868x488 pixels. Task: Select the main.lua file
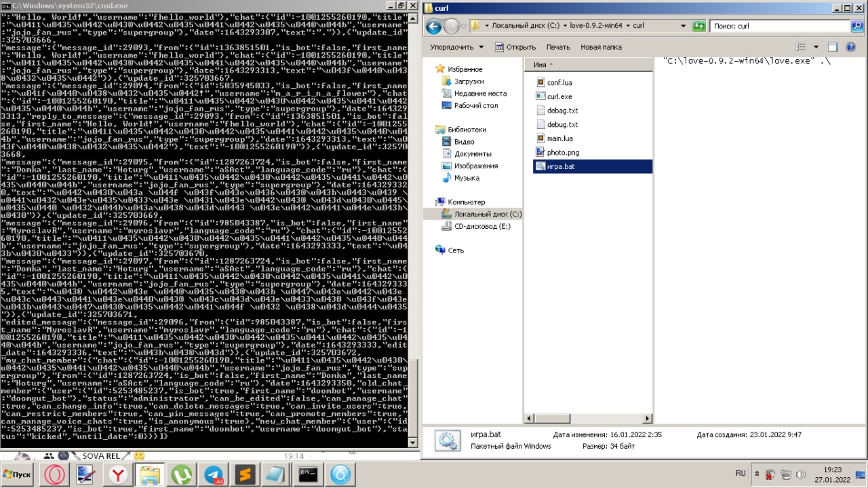tap(559, 138)
